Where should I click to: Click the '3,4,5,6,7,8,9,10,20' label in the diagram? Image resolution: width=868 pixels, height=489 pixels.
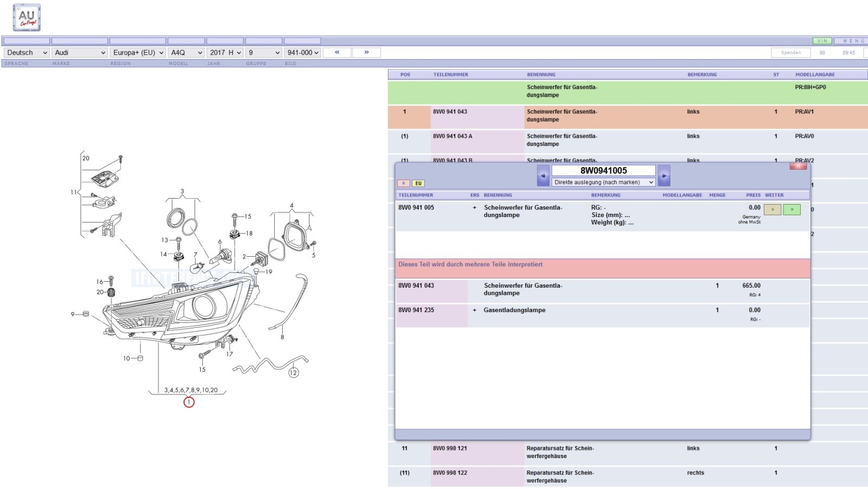point(190,390)
